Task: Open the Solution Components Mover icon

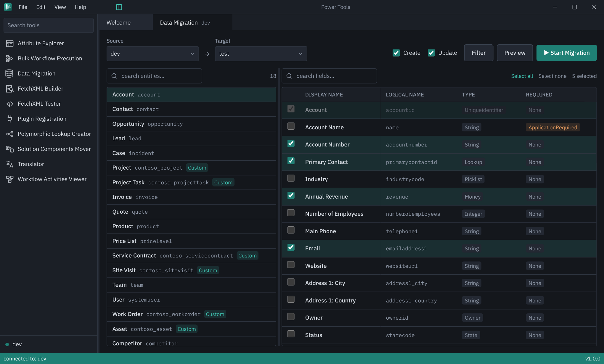Action: pyautogui.click(x=9, y=149)
